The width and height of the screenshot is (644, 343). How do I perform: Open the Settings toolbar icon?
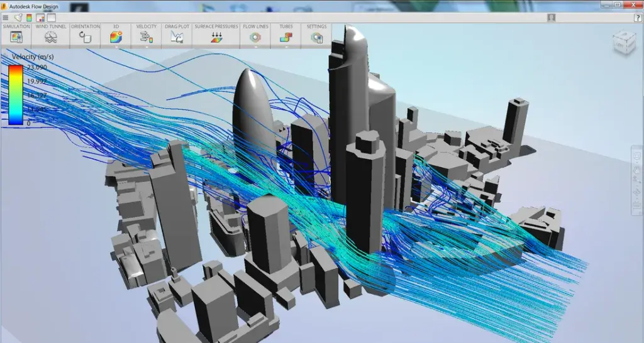point(316,37)
